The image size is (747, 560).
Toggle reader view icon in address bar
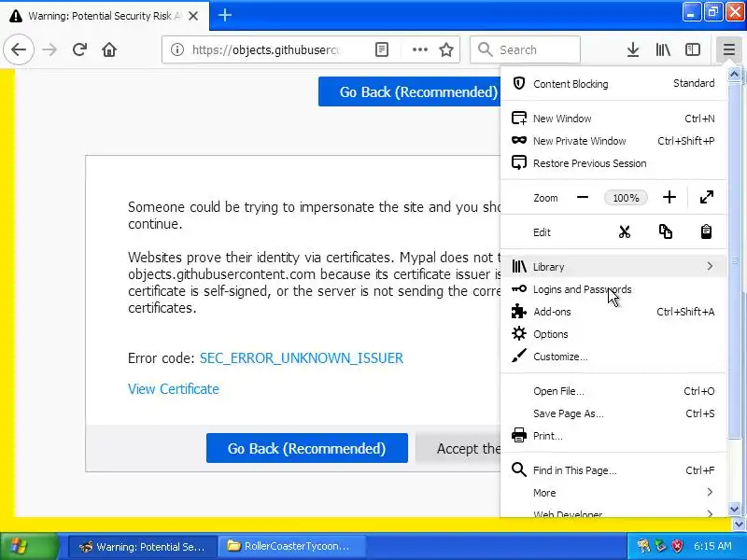point(382,49)
